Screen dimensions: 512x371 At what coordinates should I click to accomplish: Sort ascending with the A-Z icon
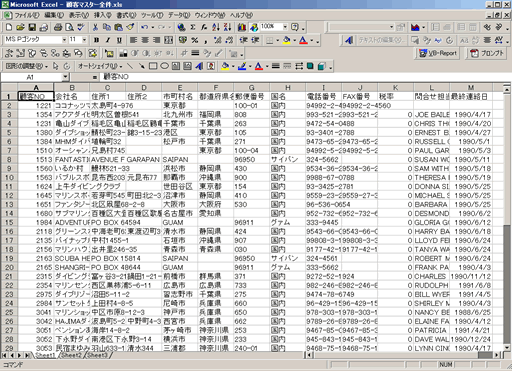pyautogui.click(x=216, y=27)
